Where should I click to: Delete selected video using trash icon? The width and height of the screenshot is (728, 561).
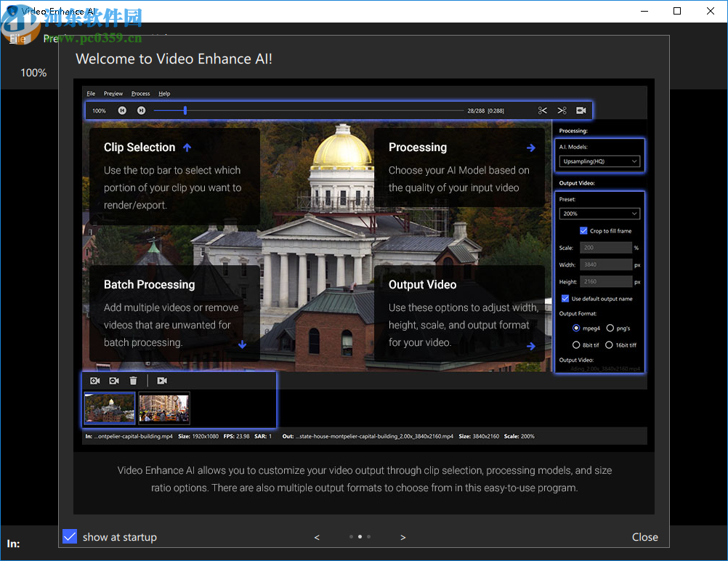[x=133, y=380]
